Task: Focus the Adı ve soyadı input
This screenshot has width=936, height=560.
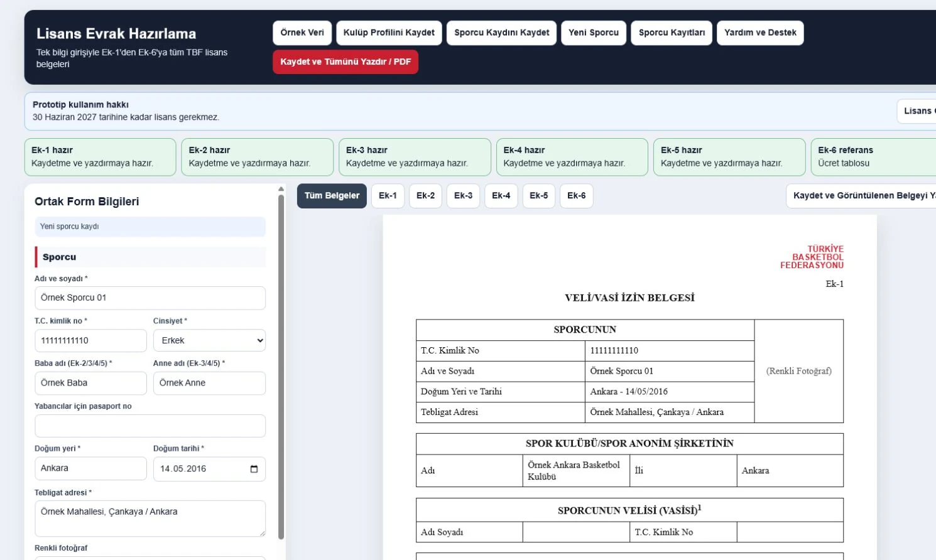Action: tap(150, 298)
